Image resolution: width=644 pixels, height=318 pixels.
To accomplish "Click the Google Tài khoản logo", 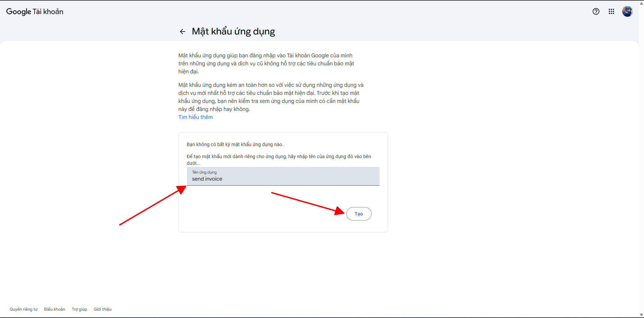I will coord(35,11).
